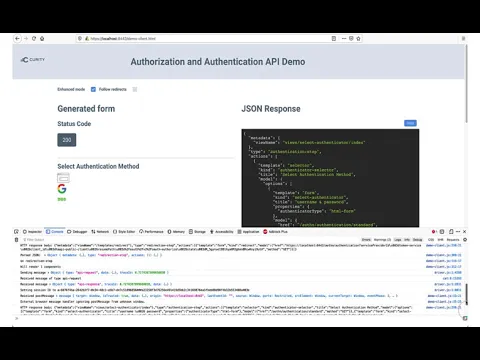Image resolution: width=480 pixels, height=360 pixels.
Task: Switch to the Style Editor devtools tab
Action: [x=124, y=232]
